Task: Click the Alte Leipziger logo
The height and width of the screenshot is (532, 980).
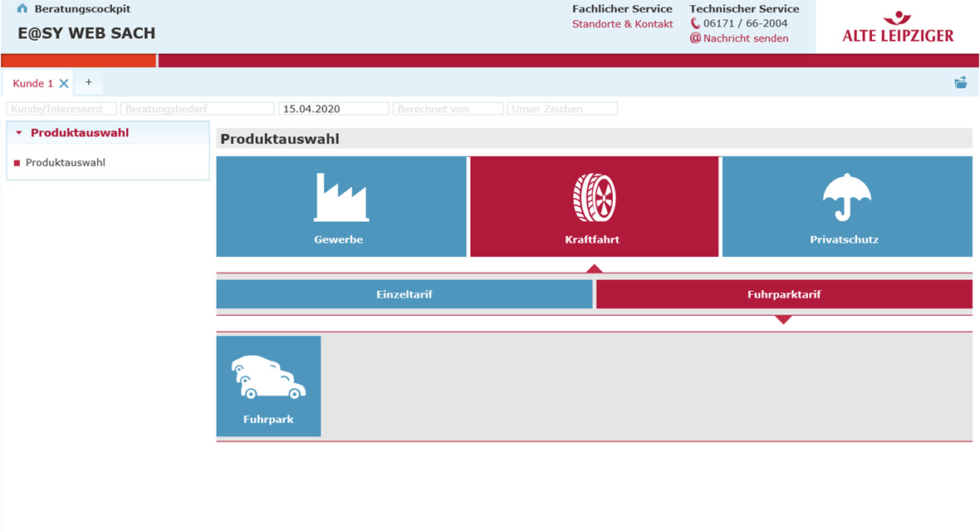Action: [898, 27]
